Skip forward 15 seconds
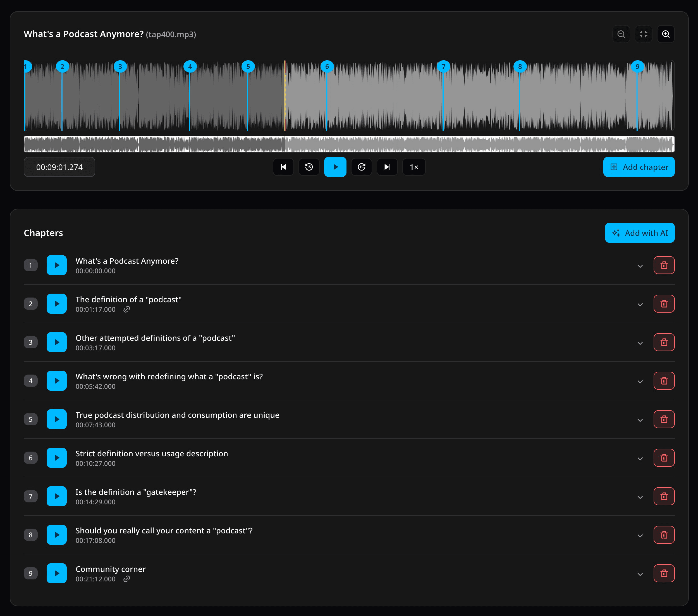This screenshot has width=698, height=616. 361,167
